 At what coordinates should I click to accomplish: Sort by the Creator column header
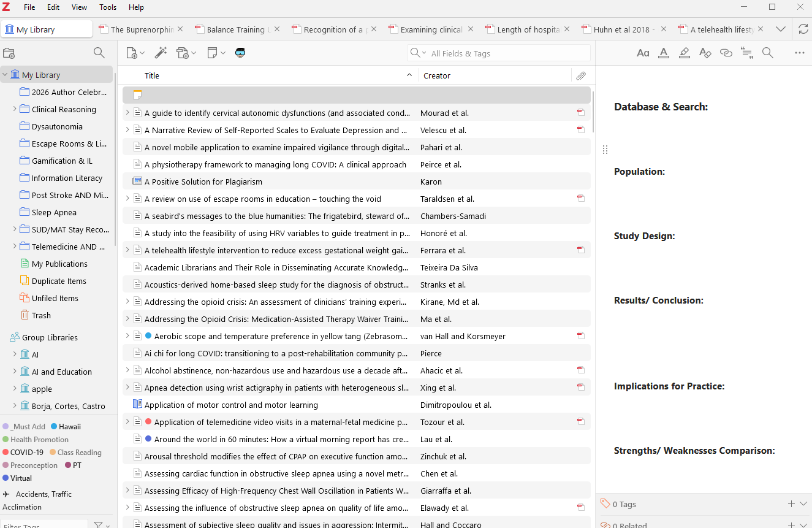(x=495, y=75)
